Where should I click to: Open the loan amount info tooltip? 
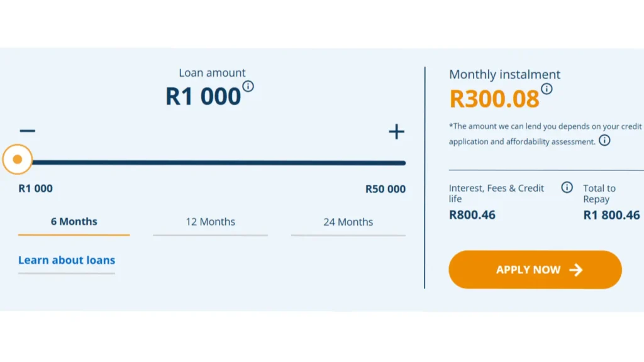pyautogui.click(x=248, y=87)
